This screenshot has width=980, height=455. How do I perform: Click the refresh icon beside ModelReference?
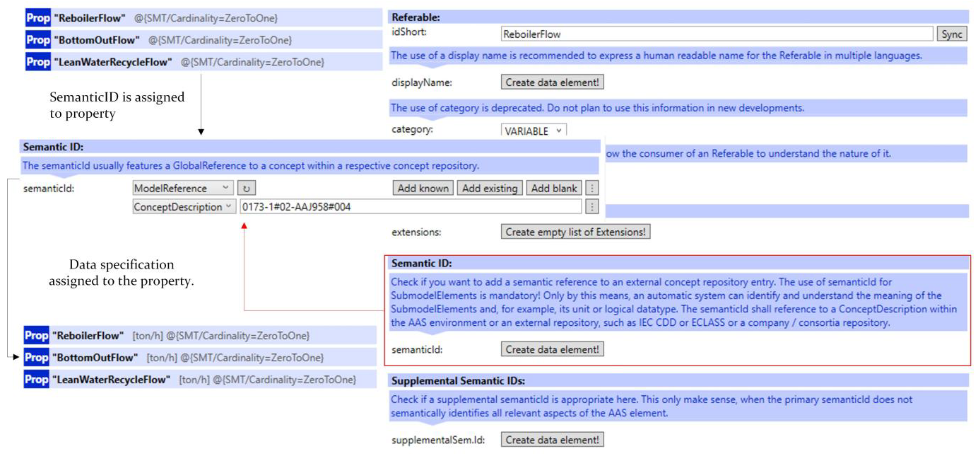[247, 188]
